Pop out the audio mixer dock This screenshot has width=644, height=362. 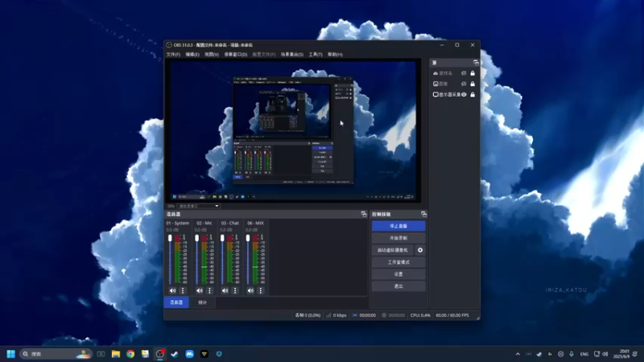[364, 214]
